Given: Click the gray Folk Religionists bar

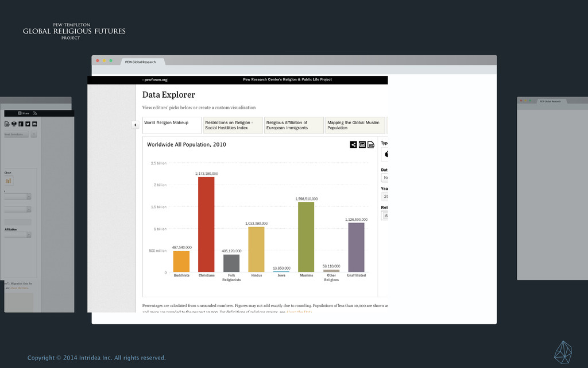Looking at the screenshot, I should pyautogui.click(x=231, y=263).
